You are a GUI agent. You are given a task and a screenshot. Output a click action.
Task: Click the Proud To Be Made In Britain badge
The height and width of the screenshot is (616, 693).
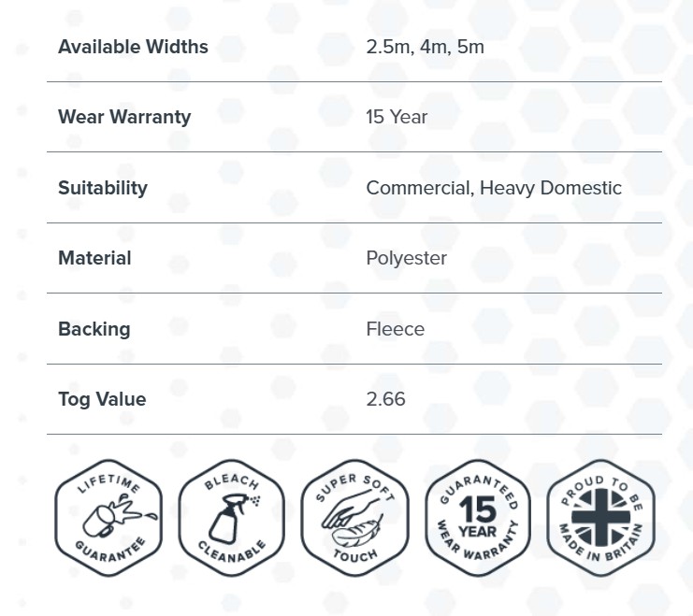point(601,518)
